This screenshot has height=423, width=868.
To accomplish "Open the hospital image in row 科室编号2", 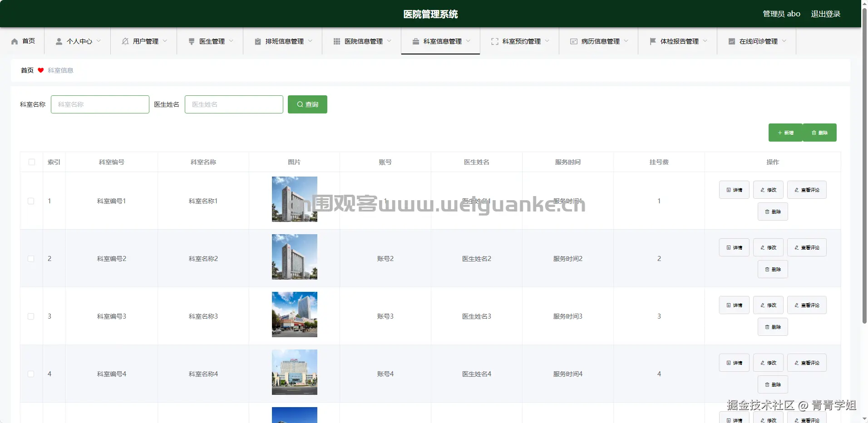I will (x=295, y=257).
